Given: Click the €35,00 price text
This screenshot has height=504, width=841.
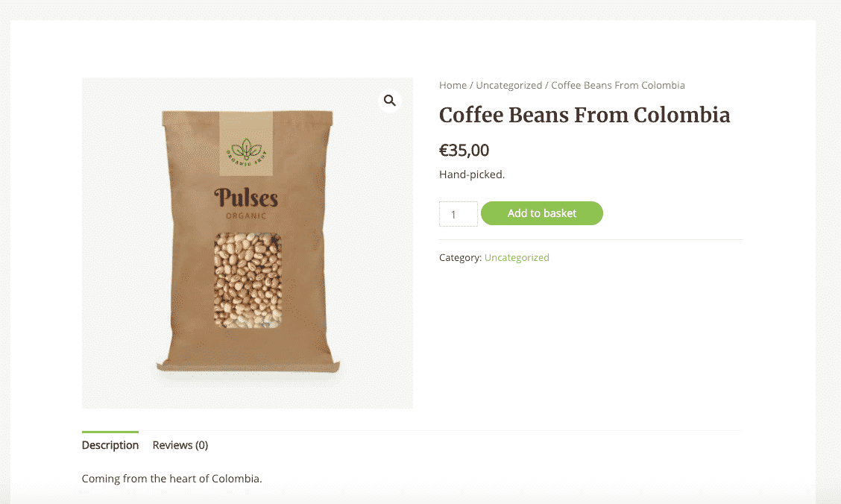Looking at the screenshot, I should coord(464,150).
